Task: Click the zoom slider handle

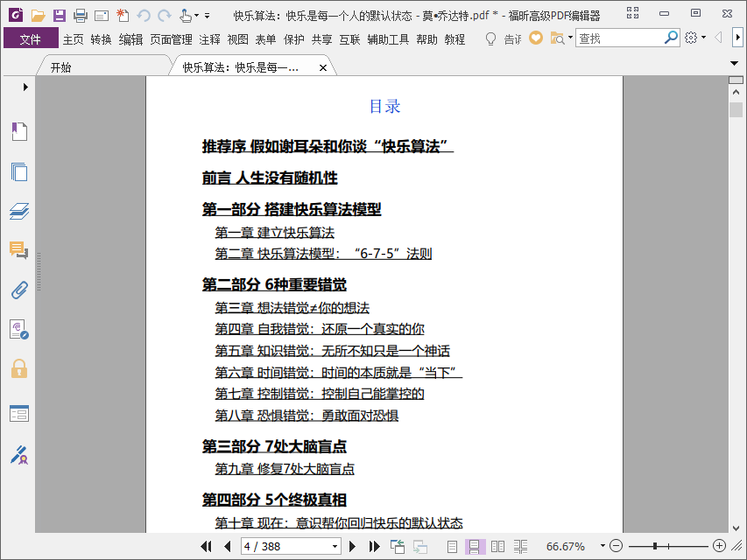Action: click(656, 546)
